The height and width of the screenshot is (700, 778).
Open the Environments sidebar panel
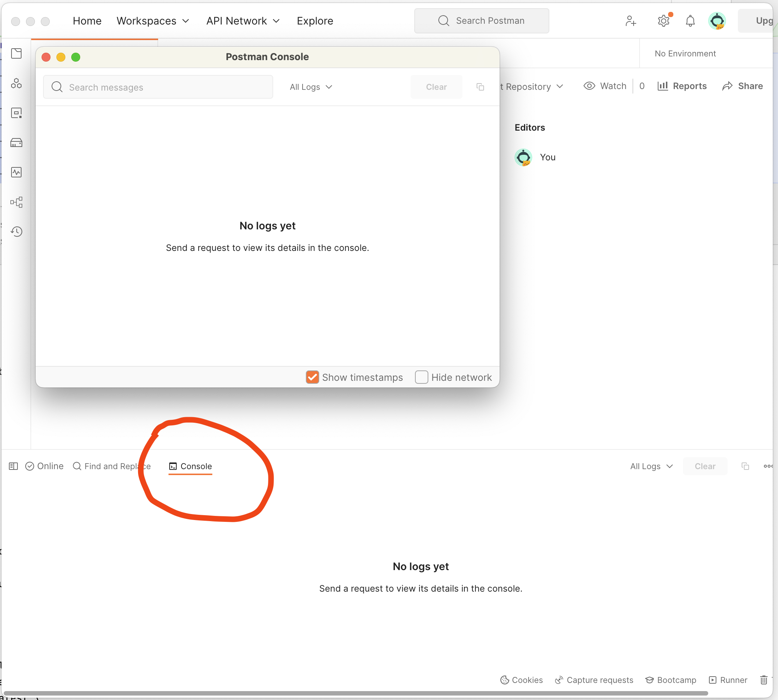tap(17, 113)
